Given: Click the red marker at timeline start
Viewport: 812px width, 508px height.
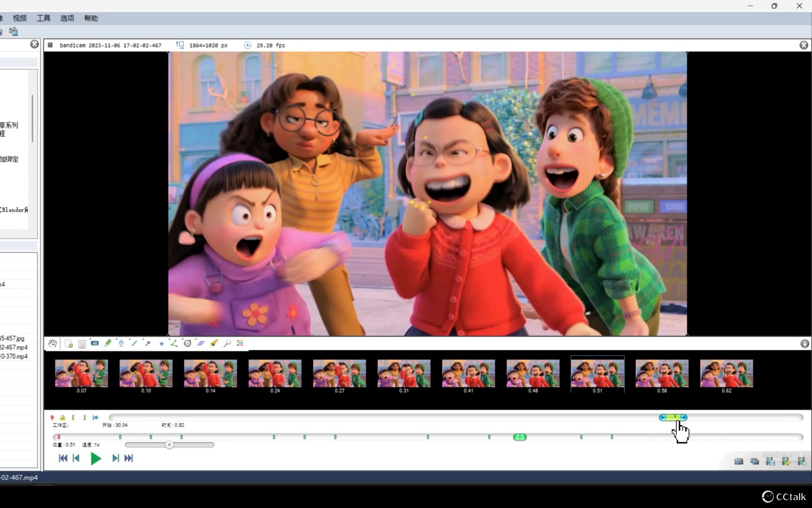Looking at the screenshot, I should pos(59,437).
